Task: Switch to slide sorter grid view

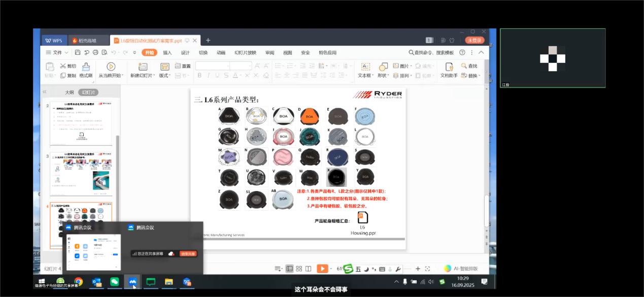Action: click(x=299, y=268)
